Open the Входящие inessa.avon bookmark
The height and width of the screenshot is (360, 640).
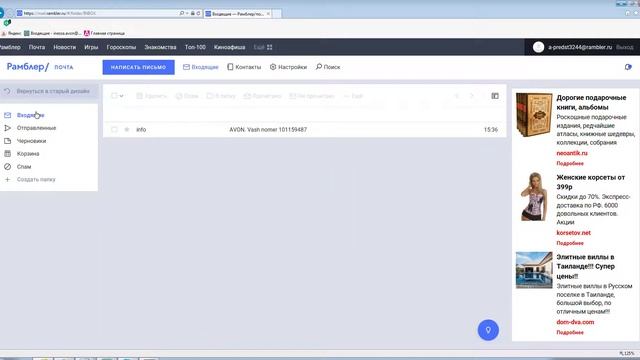53,33
